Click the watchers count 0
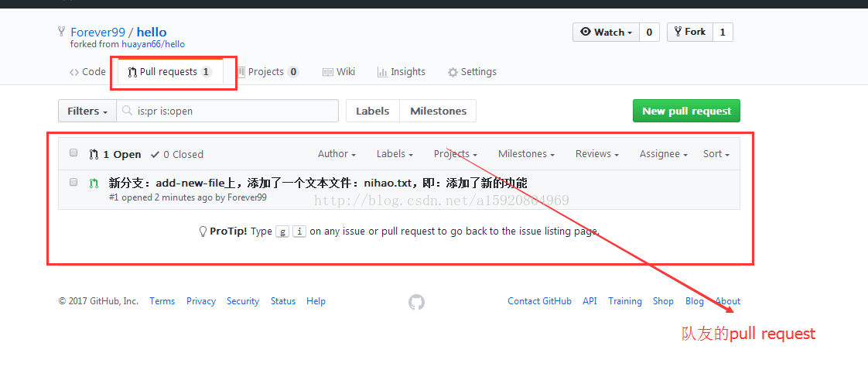This screenshot has width=868, height=384. [649, 33]
